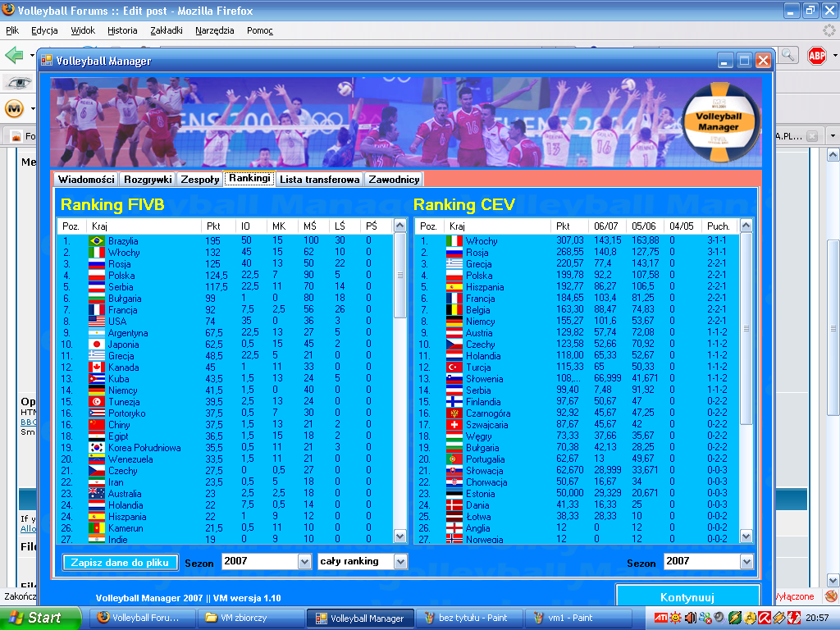Viewport: 840px width, 630px height.
Task: Click Firefox's green back arrow
Action: pyautogui.click(x=14, y=55)
